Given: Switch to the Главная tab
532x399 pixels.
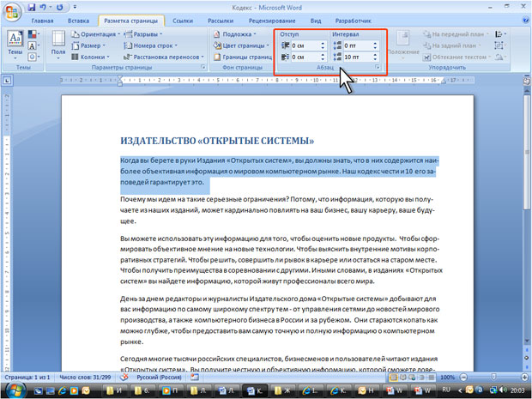Looking at the screenshot, I should (x=42, y=21).
